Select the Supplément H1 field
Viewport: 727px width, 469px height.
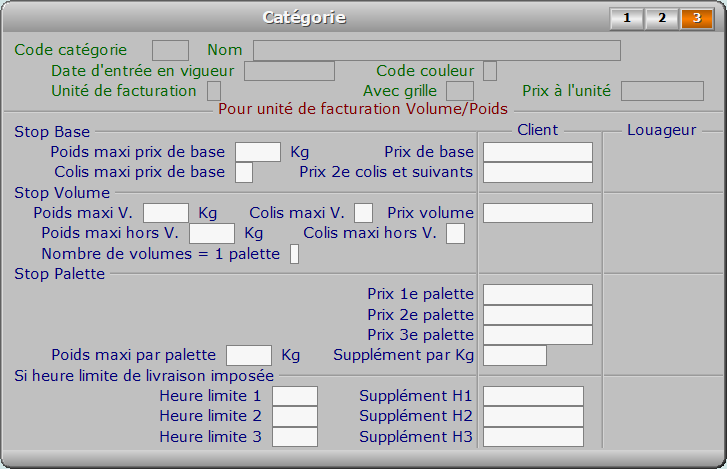(x=533, y=396)
